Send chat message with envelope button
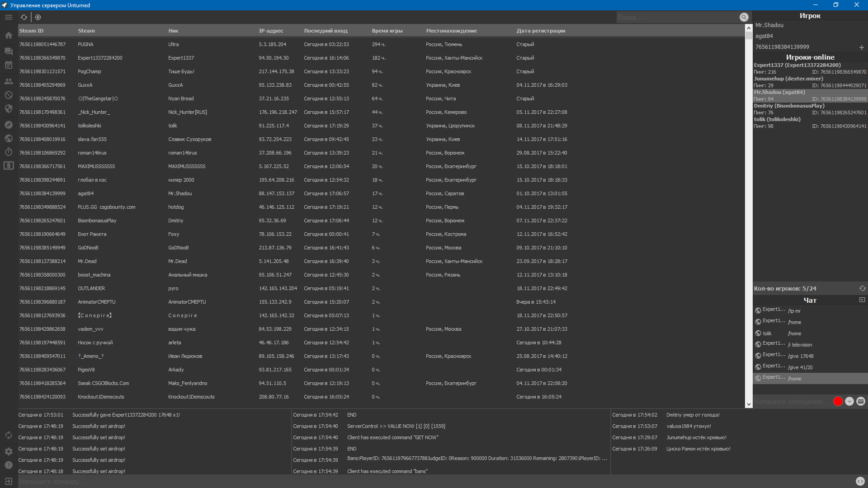This screenshot has width=868, height=488. [861, 401]
